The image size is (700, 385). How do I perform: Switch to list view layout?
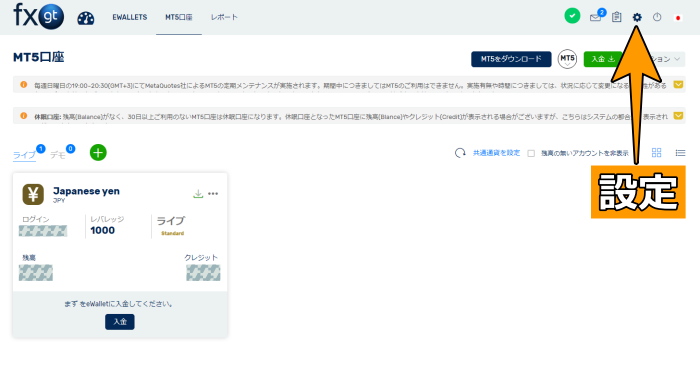[x=680, y=153]
